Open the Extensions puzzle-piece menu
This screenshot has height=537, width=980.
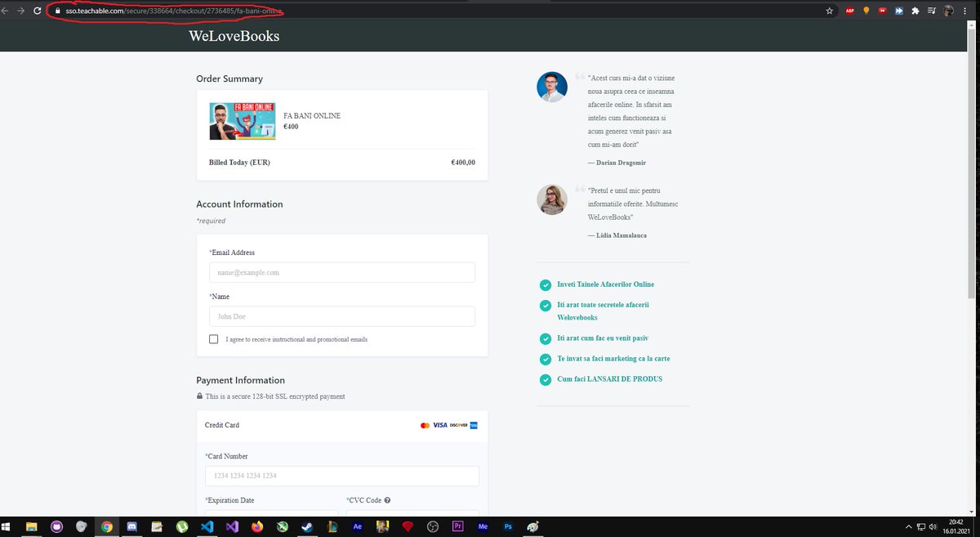(x=915, y=11)
